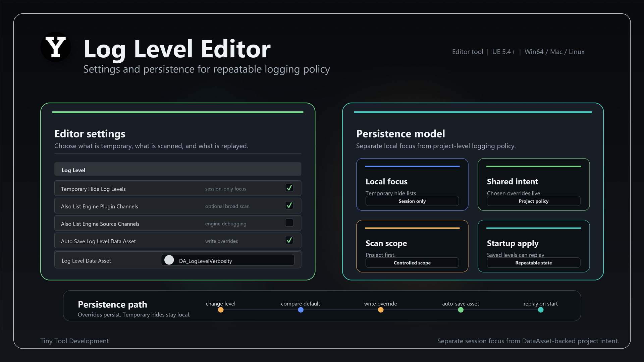The height and width of the screenshot is (362, 644).
Task: Click the 'session-only focus' hint text
Action: pos(226,189)
